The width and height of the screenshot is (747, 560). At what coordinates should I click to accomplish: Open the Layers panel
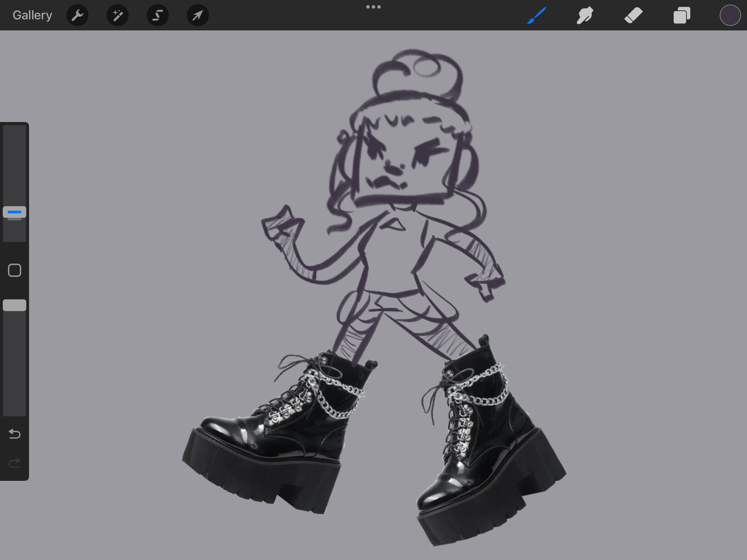click(x=682, y=15)
